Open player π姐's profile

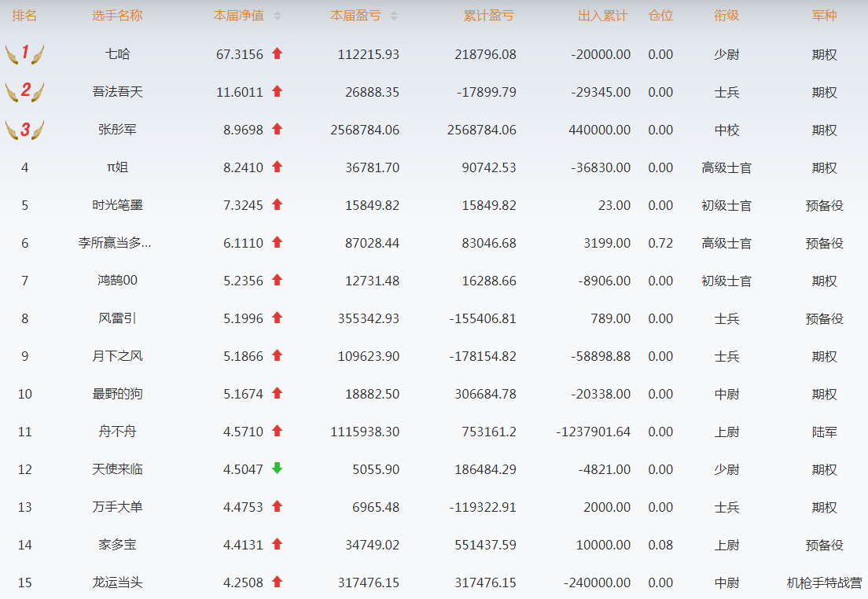(x=117, y=167)
